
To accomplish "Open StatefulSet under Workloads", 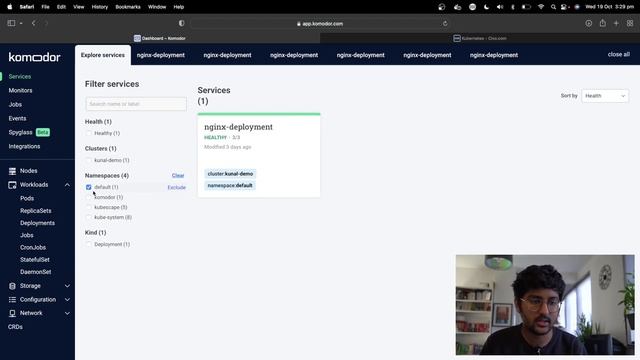I will [x=35, y=260].
